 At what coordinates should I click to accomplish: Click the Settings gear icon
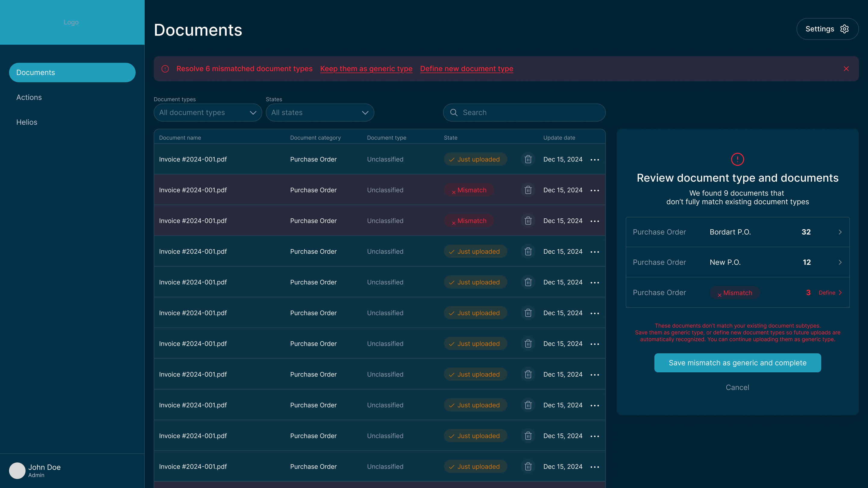(x=844, y=29)
